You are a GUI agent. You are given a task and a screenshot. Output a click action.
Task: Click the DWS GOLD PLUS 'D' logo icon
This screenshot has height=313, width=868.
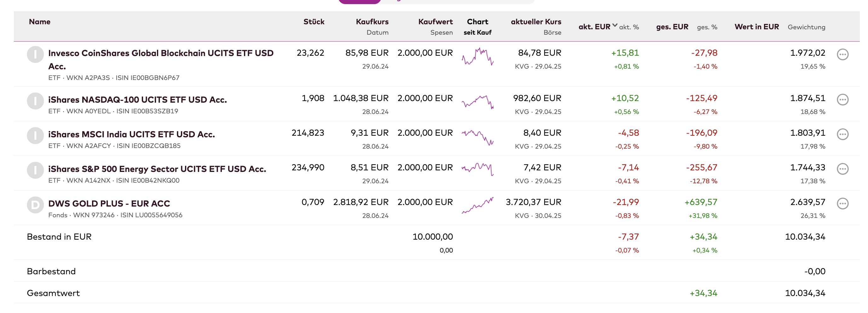(x=35, y=205)
